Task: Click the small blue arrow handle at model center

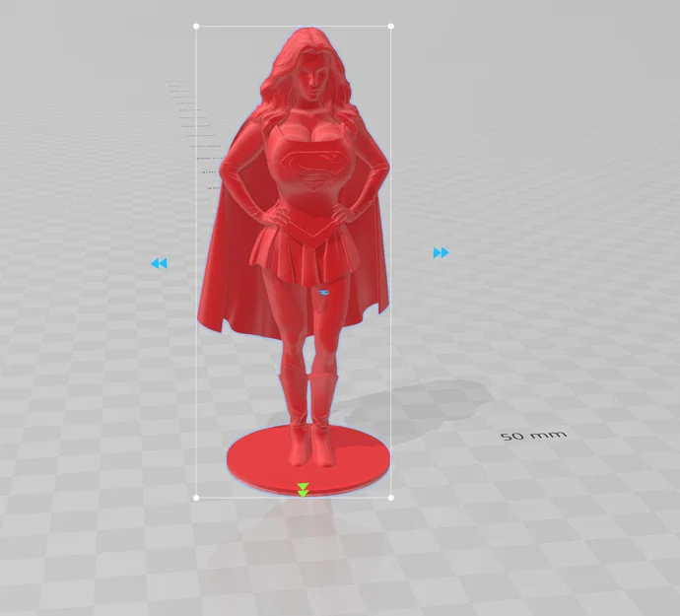Action: [323, 294]
